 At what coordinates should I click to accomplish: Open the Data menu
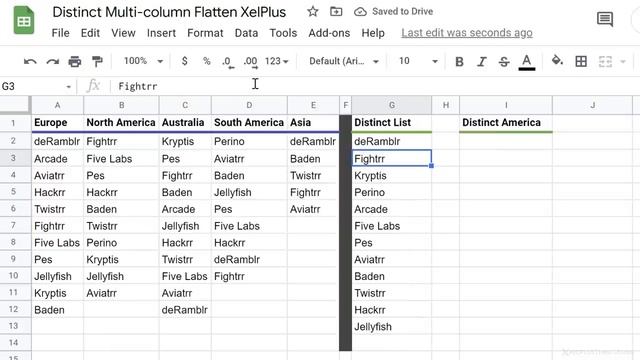[x=246, y=33]
